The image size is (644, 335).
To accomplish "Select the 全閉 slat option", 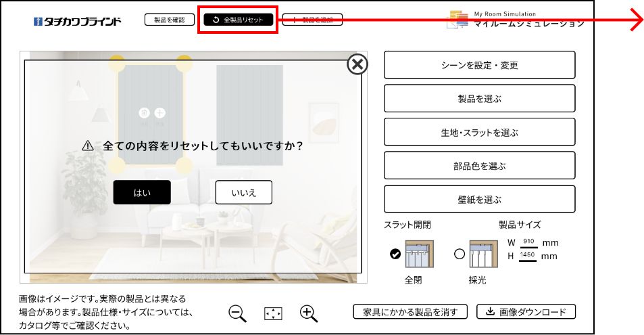I will [x=395, y=254].
